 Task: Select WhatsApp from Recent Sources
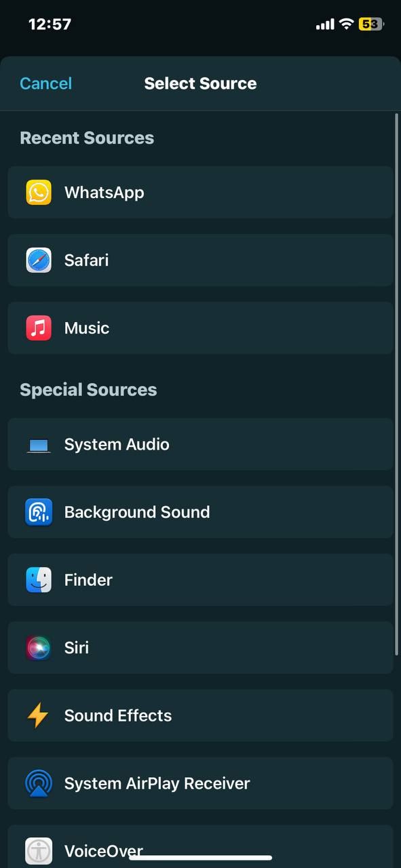point(200,192)
